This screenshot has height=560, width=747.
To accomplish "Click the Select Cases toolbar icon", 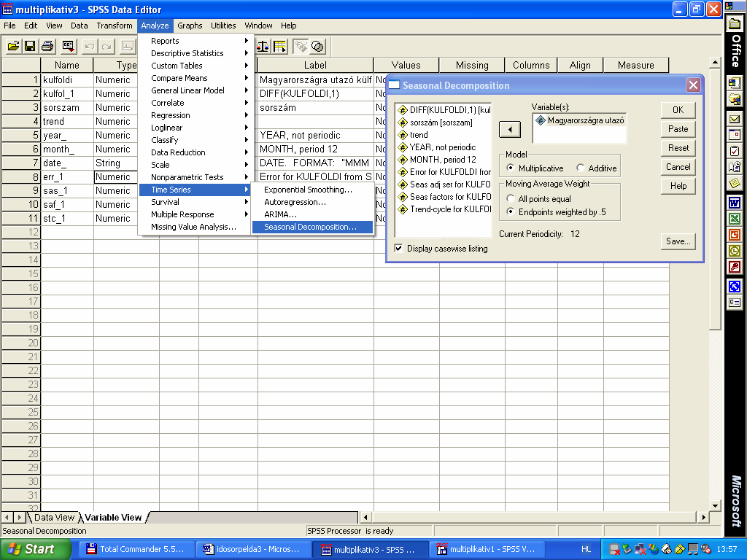I will click(x=279, y=46).
